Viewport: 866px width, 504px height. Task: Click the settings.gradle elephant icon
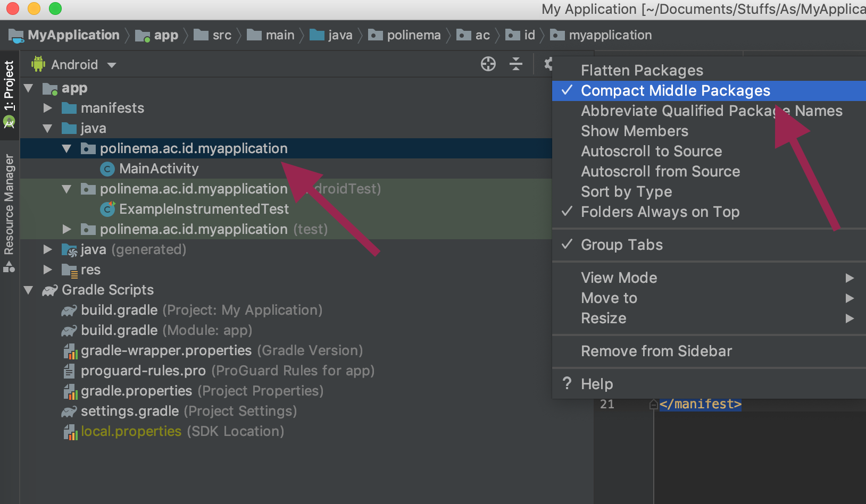pyautogui.click(x=69, y=411)
